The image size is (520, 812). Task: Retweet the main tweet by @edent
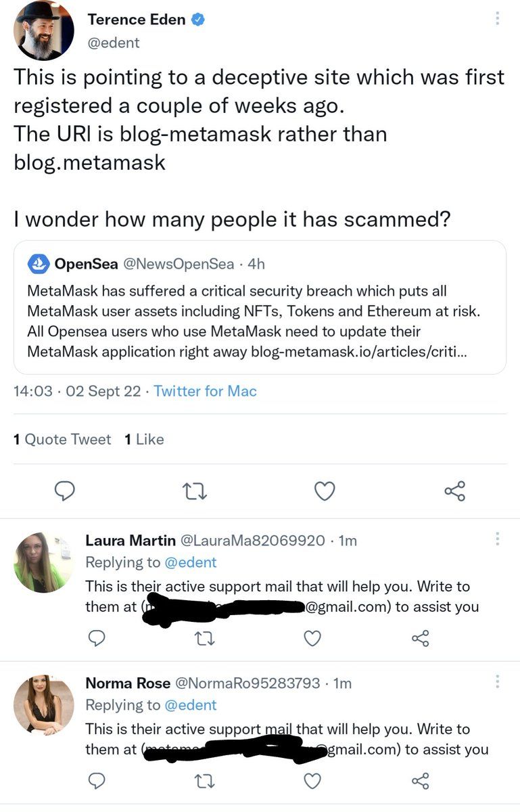coord(195,491)
